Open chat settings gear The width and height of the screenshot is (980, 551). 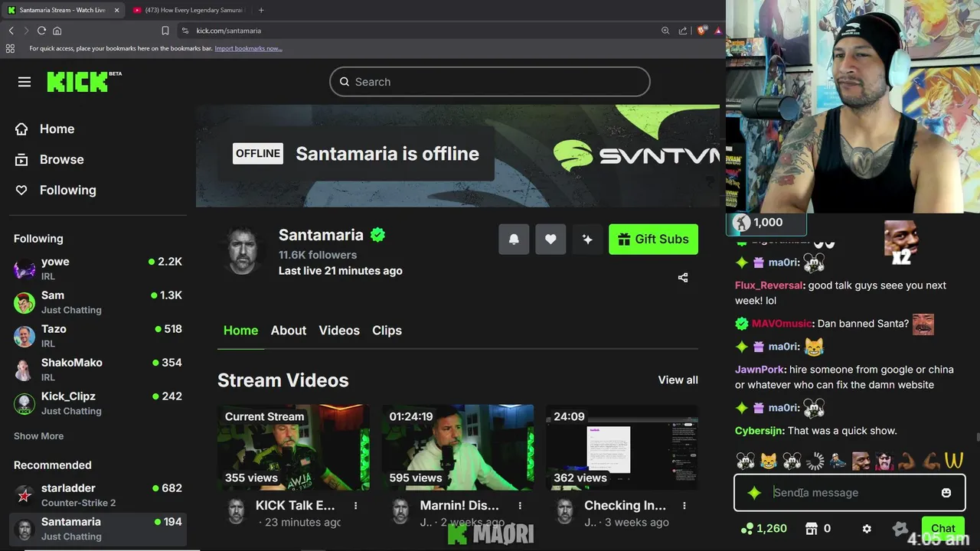pyautogui.click(x=867, y=528)
